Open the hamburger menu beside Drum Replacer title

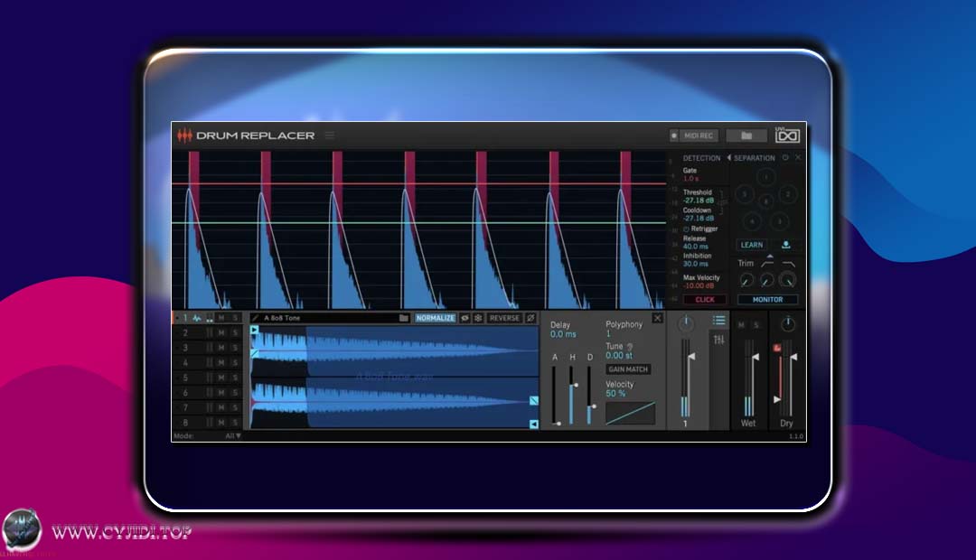click(x=329, y=135)
